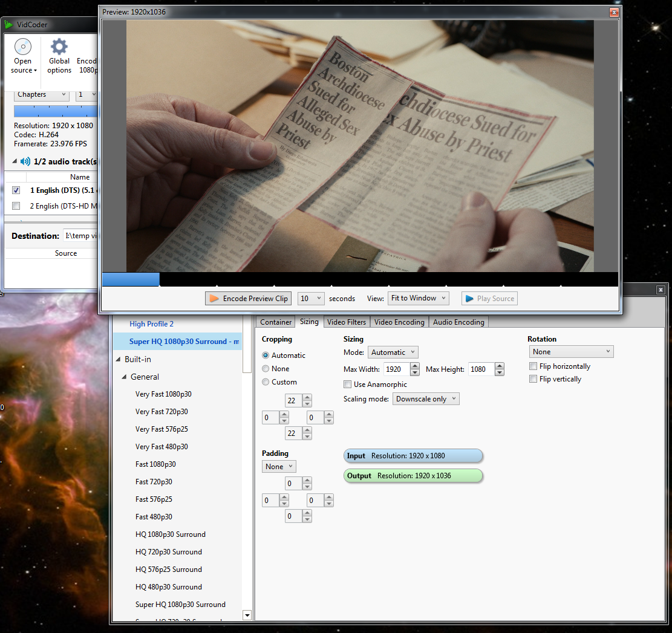Select the HQ 720p30 Surround preset
672x633 pixels.
[x=169, y=552]
